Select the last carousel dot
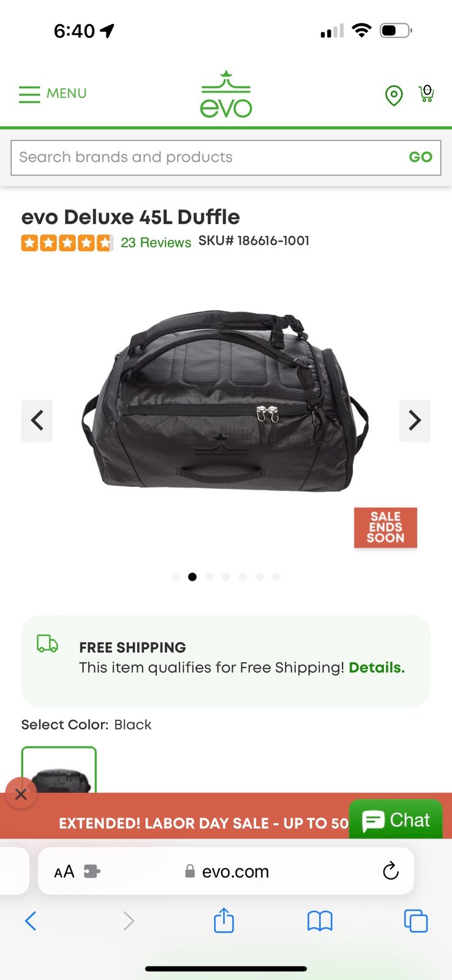This screenshot has width=452, height=980. [277, 577]
